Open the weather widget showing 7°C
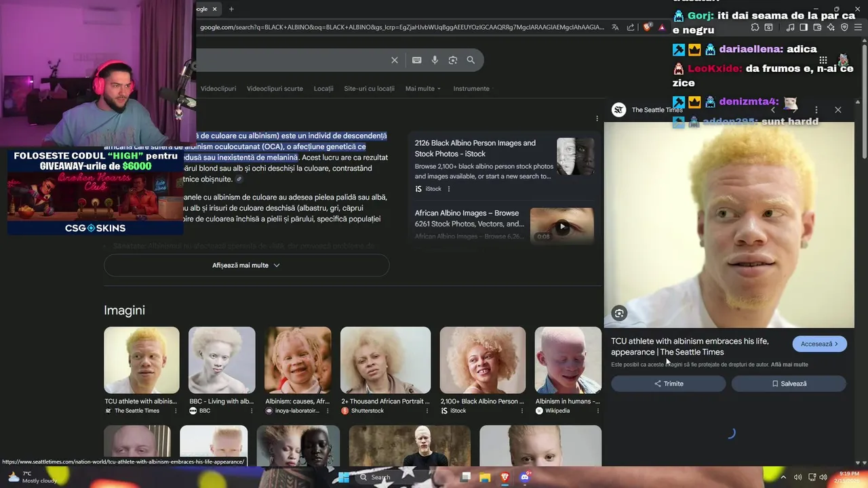868x488 pixels. [x=31, y=477]
